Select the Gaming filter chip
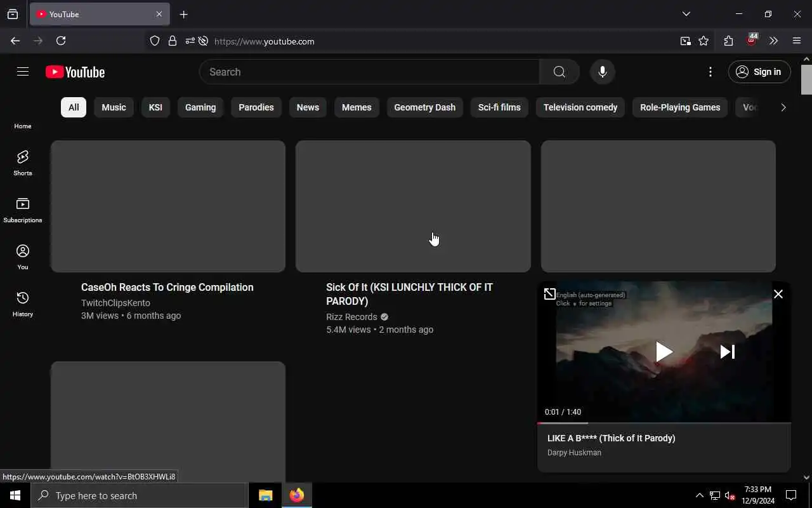Screen dimensions: 812x508 [x=200, y=107]
